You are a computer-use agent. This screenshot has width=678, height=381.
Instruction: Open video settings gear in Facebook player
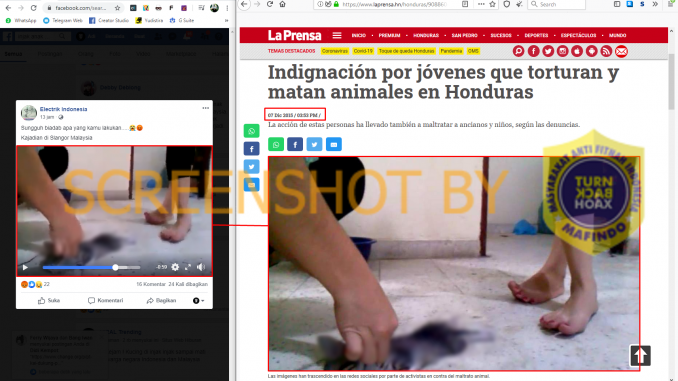[x=175, y=267]
